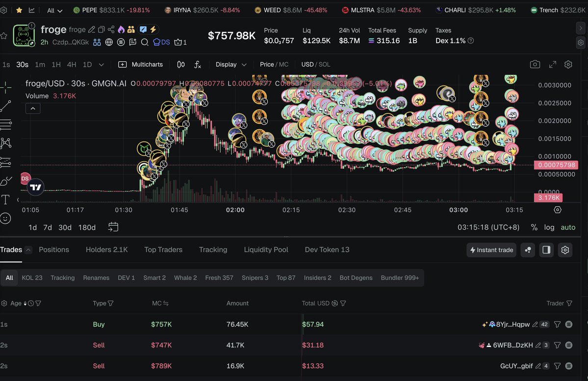Filter trades by KOL 23
The image size is (588, 381).
(x=32, y=278)
